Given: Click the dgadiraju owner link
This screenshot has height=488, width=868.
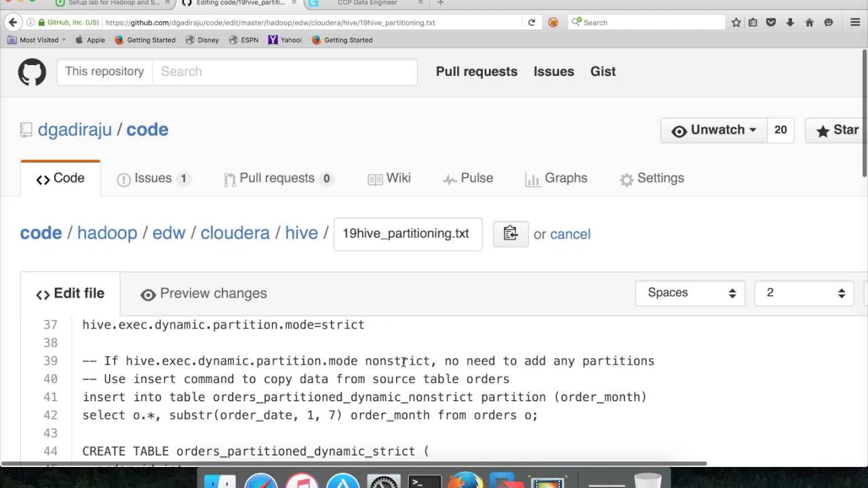Looking at the screenshot, I should point(75,129).
